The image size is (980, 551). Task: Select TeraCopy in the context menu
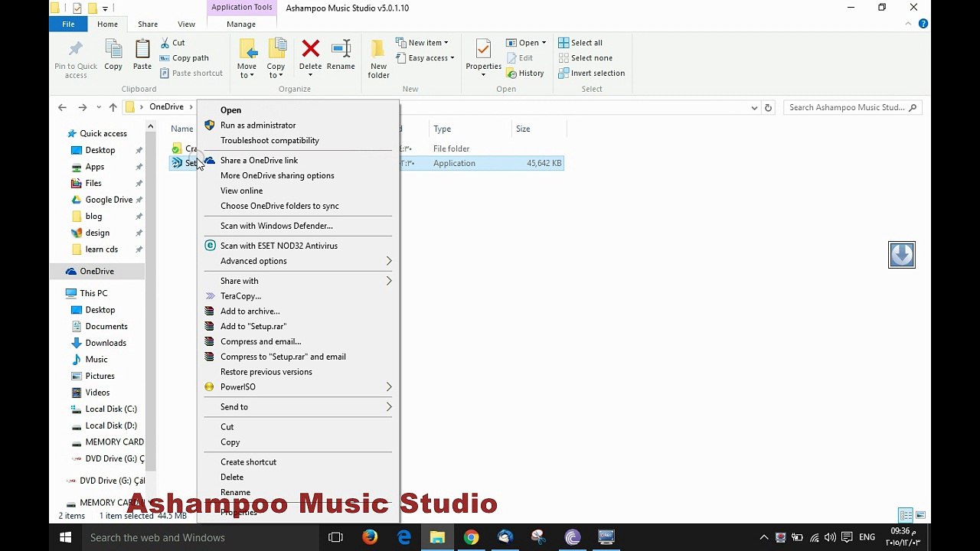click(298, 296)
